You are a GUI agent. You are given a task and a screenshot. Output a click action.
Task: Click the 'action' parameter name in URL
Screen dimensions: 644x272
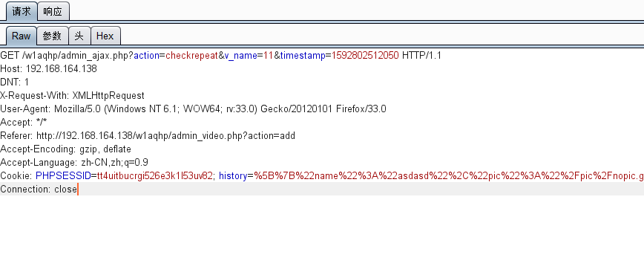147,55
